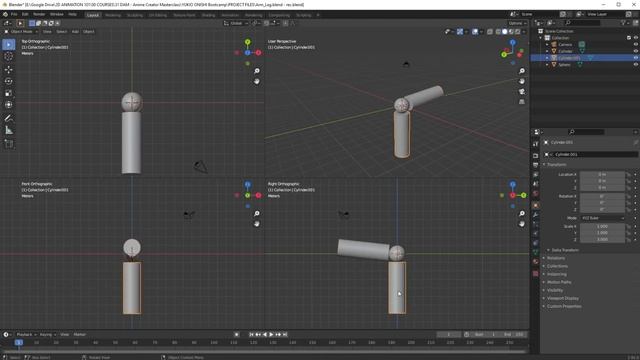Open the Object properties tab icon
Image resolution: width=640 pixels, height=360 pixels.
(x=536, y=205)
